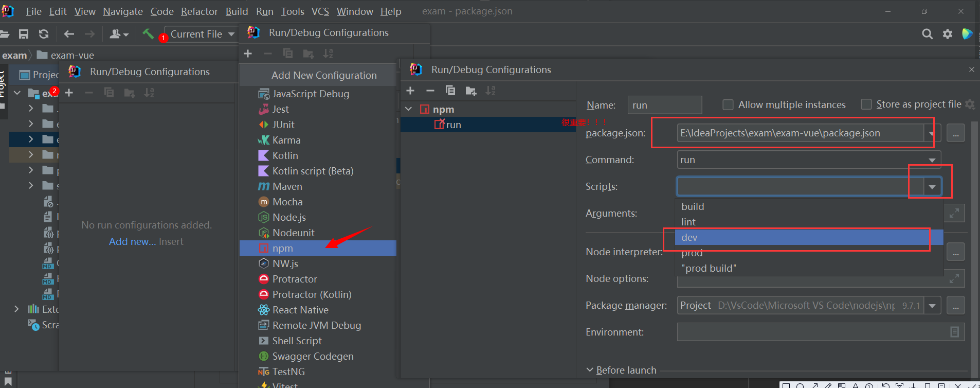980x388 pixels.
Task: Click the remove configuration minus icon in front dialog
Action: [x=430, y=91]
